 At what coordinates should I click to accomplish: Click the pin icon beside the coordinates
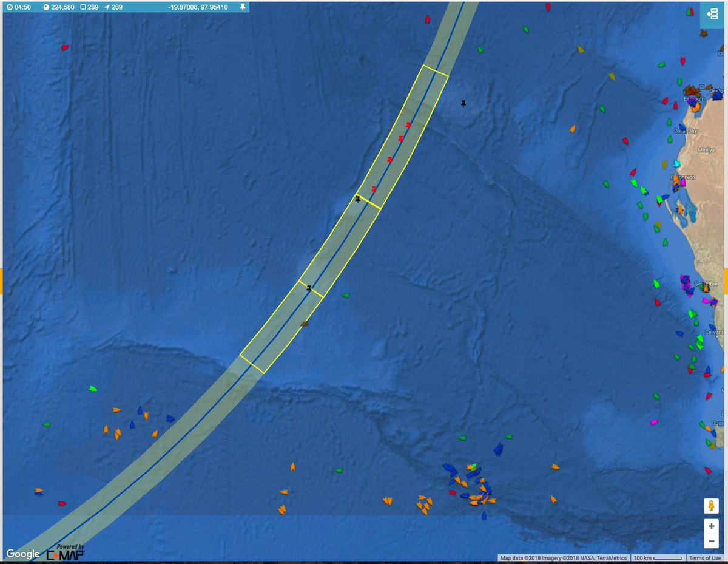click(x=243, y=7)
